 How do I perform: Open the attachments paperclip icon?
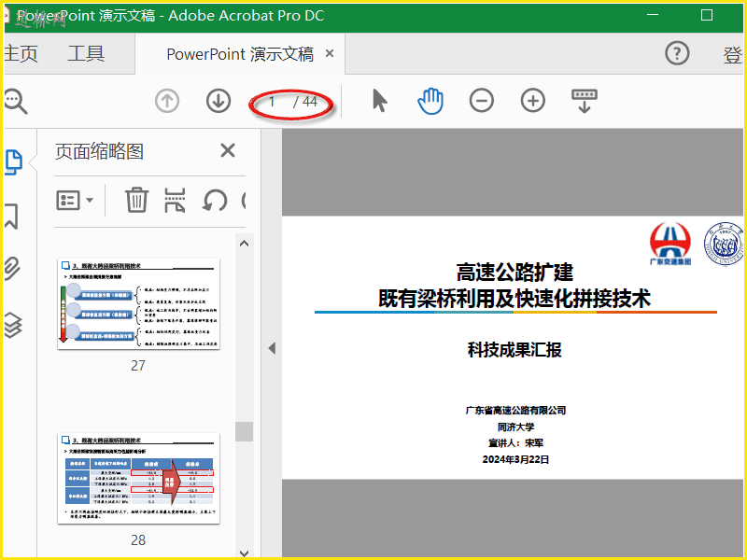point(12,268)
